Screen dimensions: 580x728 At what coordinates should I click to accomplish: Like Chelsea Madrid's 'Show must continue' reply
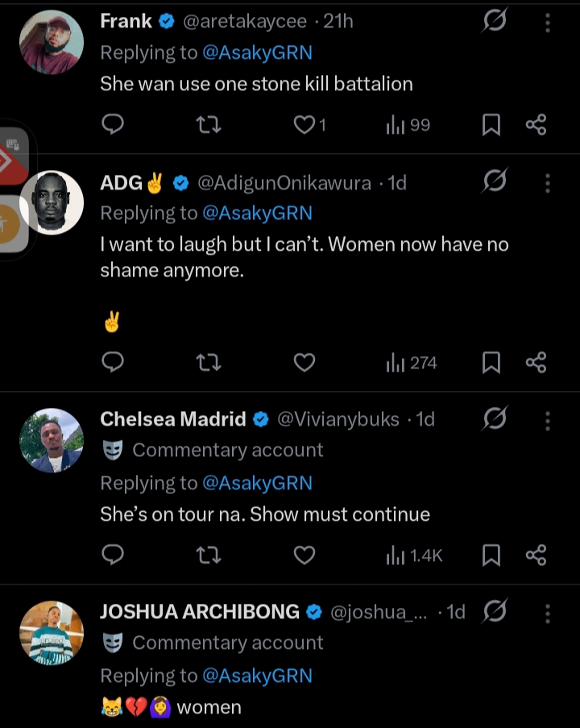point(304,555)
